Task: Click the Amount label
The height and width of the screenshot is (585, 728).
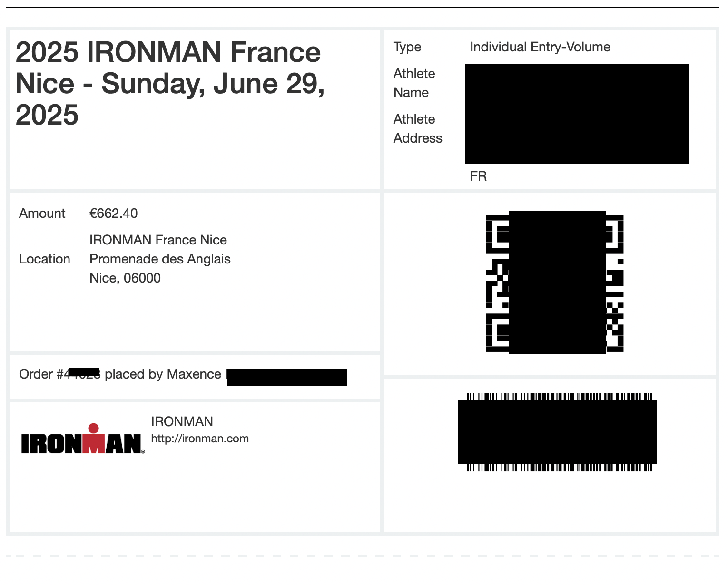Action: click(42, 213)
